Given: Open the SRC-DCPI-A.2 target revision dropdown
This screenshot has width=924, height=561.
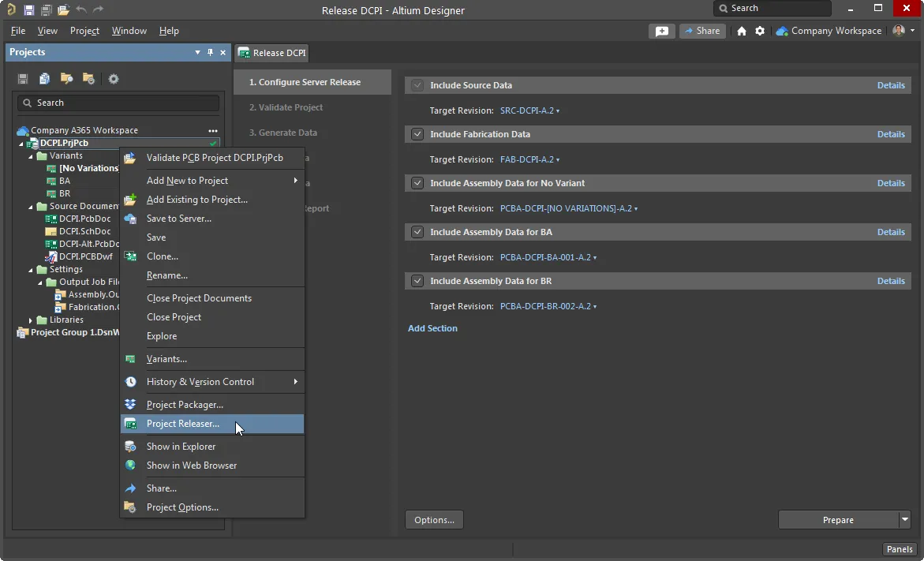Looking at the screenshot, I should (529, 110).
